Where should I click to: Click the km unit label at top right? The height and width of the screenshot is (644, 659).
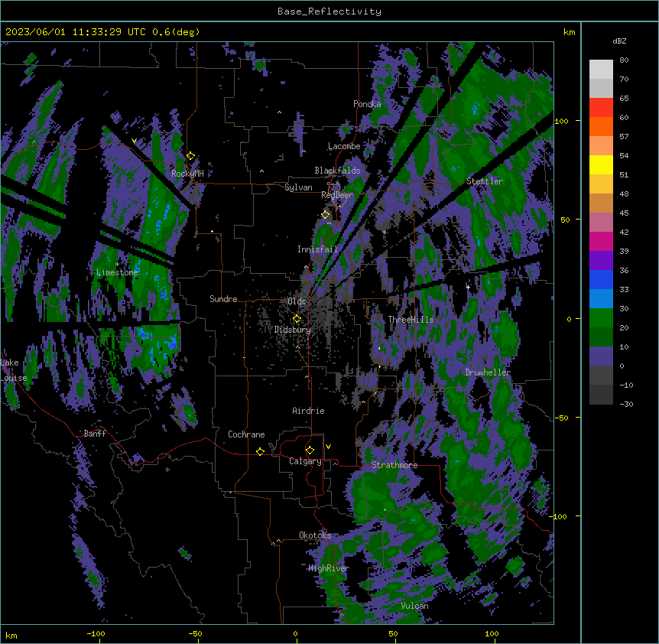570,32
